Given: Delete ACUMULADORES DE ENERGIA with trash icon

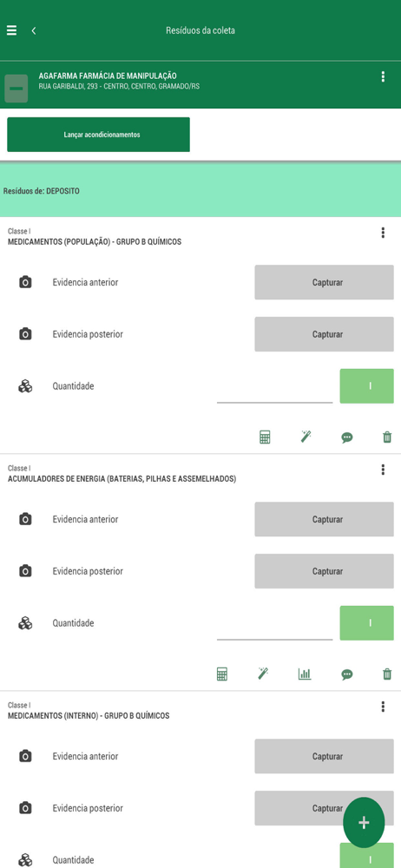Looking at the screenshot, I should pos(387,674).
